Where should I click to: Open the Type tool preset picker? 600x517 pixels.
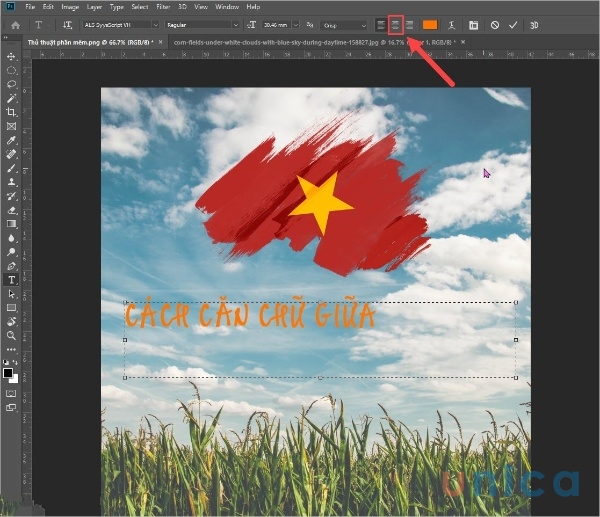tap(39, 25)
